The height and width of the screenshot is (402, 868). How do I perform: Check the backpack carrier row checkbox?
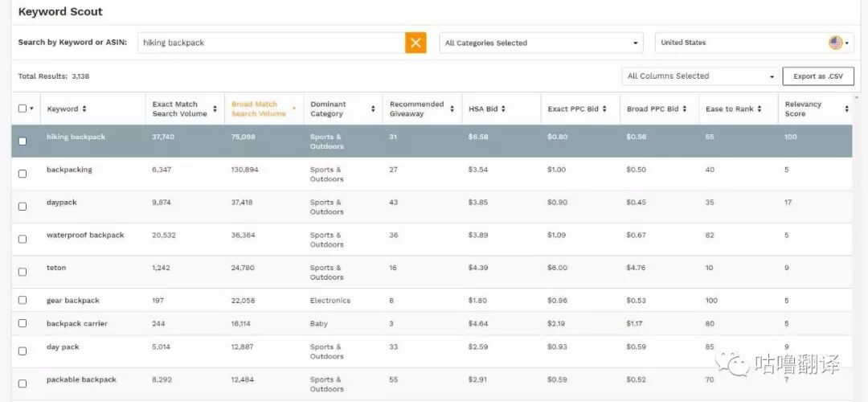23,323
